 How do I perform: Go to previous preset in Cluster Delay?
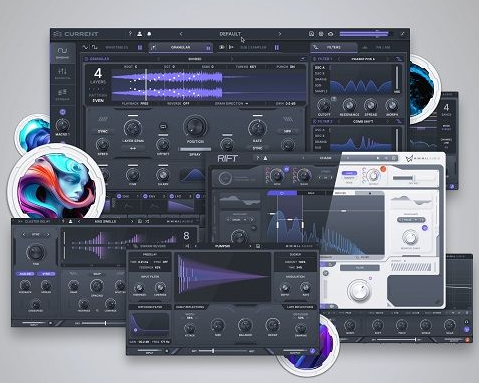(x=79, y=221)
